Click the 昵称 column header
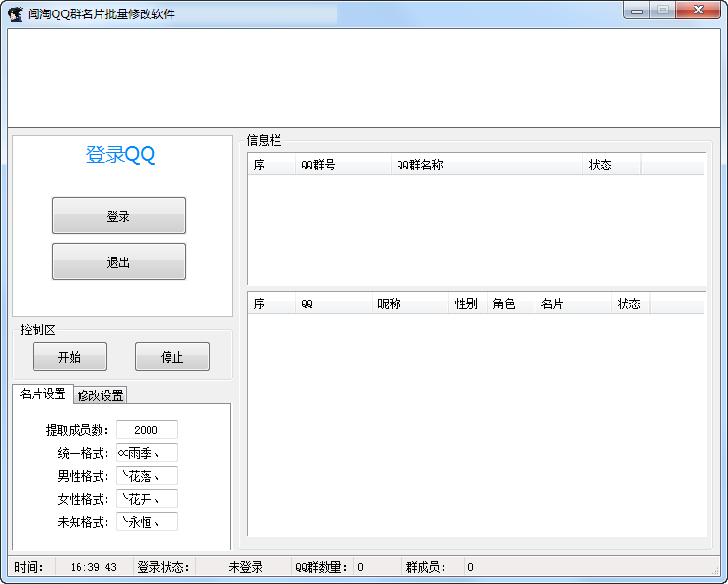The image size is (728, 584). tap(410, 303)
